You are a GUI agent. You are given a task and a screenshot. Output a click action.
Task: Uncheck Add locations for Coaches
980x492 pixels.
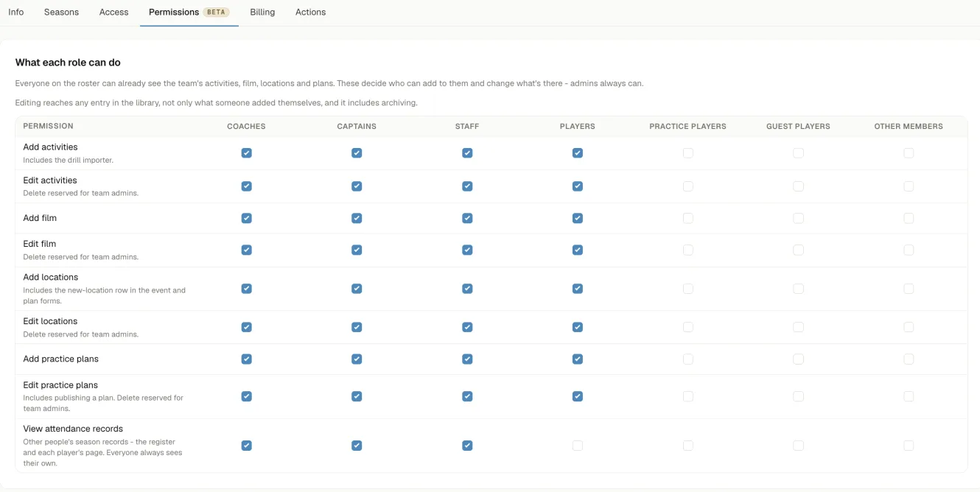246,289
